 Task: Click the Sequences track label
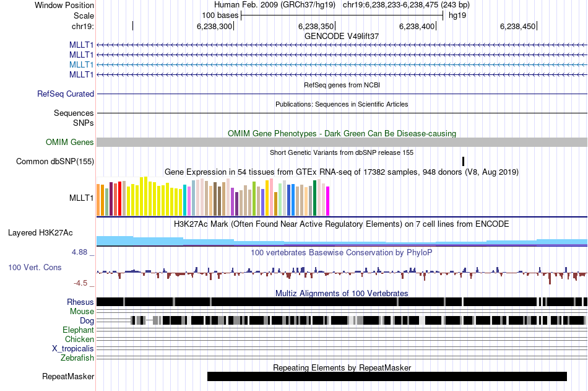(x=74, y=113)
